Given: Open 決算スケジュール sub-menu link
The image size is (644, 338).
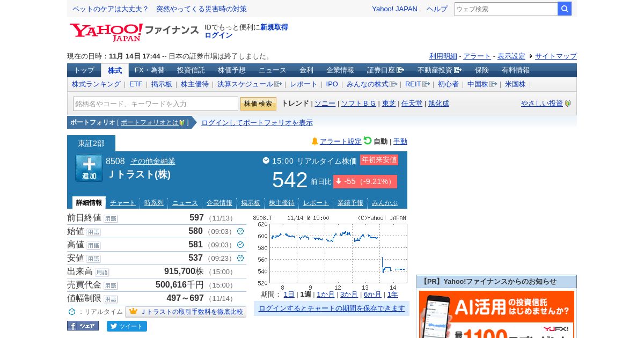Looking at the screenshot, I should [x=250, y=84].
